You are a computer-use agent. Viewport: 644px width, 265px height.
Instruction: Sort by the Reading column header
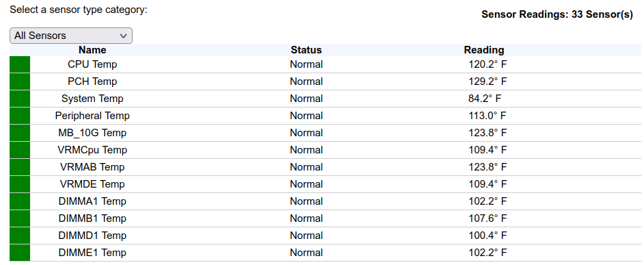tap(484, 50)
